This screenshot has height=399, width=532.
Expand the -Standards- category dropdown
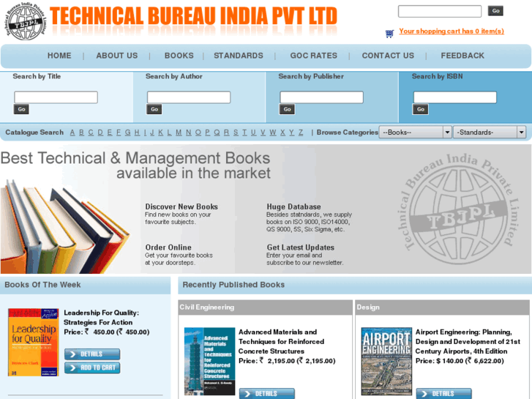pos(490,133)
